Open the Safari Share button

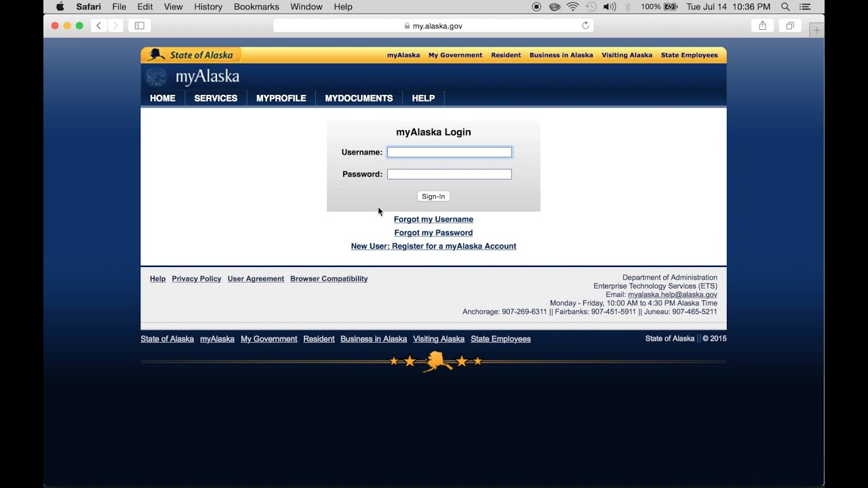point(762,26)
